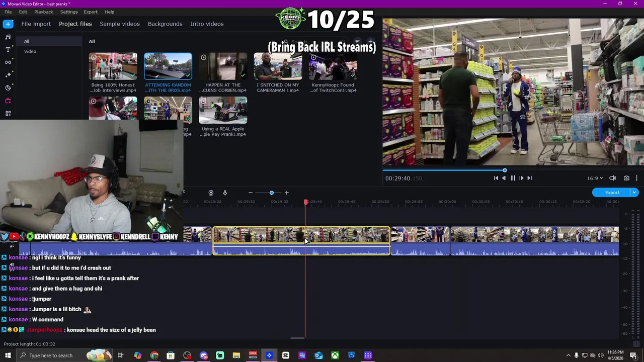Open the Titles text tool panel
This screenshot has height=362, width=644.
coord(8,49)
